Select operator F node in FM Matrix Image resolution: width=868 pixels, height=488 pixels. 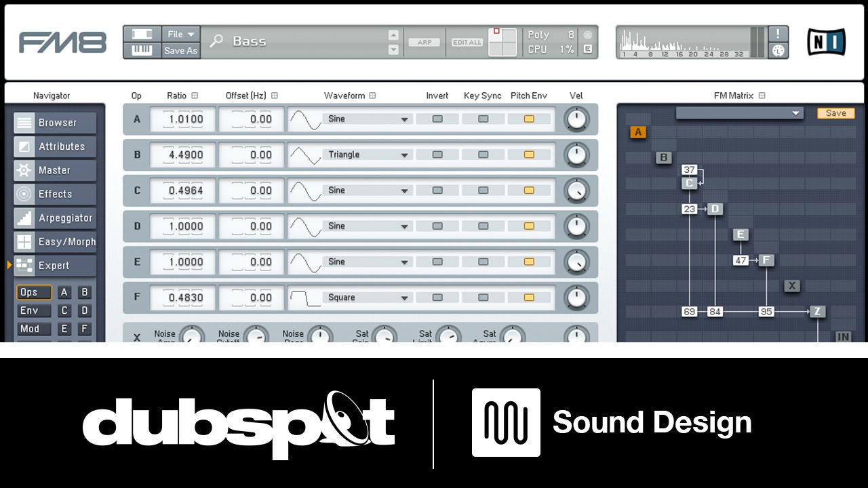pos(766,260)
